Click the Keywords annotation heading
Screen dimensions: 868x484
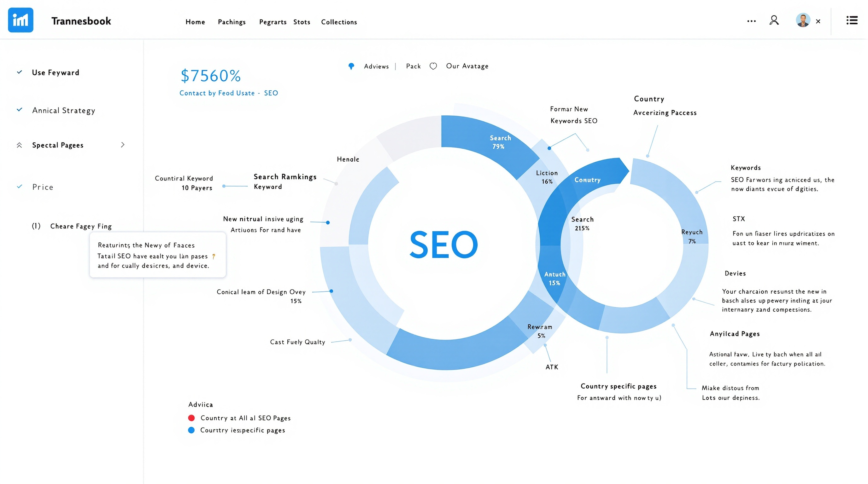tap(746, 168)
